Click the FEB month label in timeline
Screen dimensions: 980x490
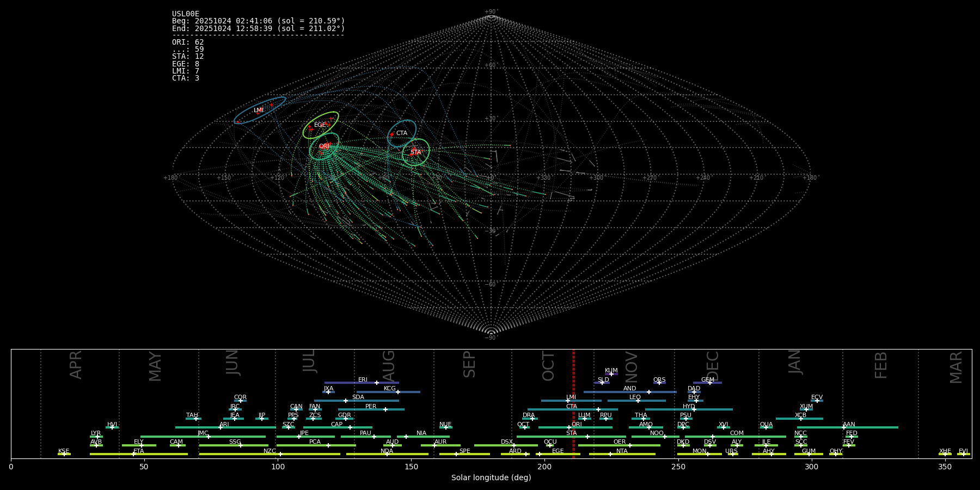click(881, 365)
